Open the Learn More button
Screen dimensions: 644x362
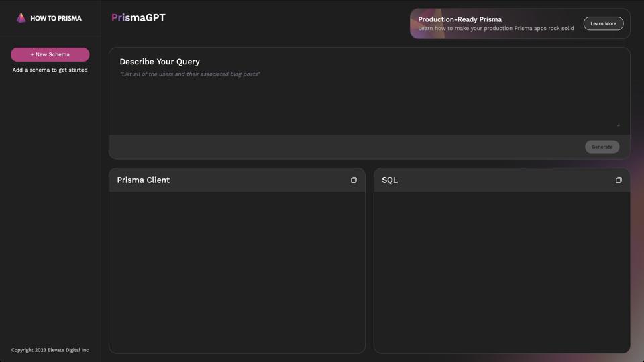[x=603, y=23]
